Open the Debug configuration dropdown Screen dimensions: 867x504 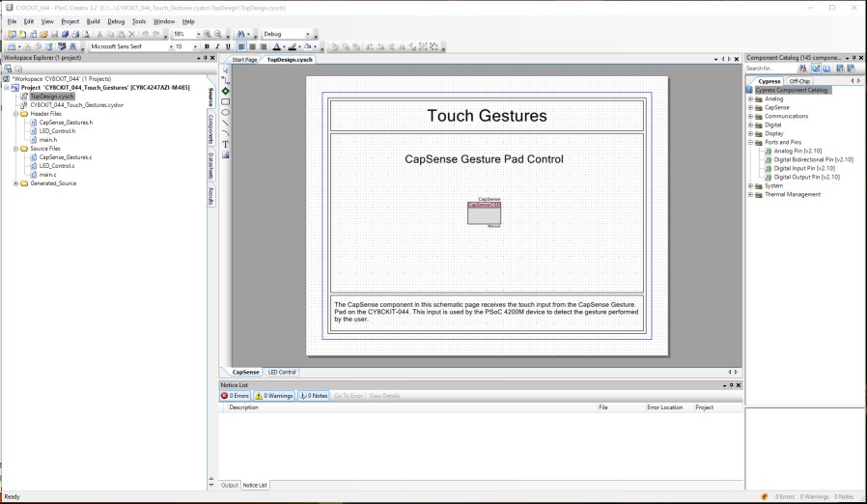point(306,34)
